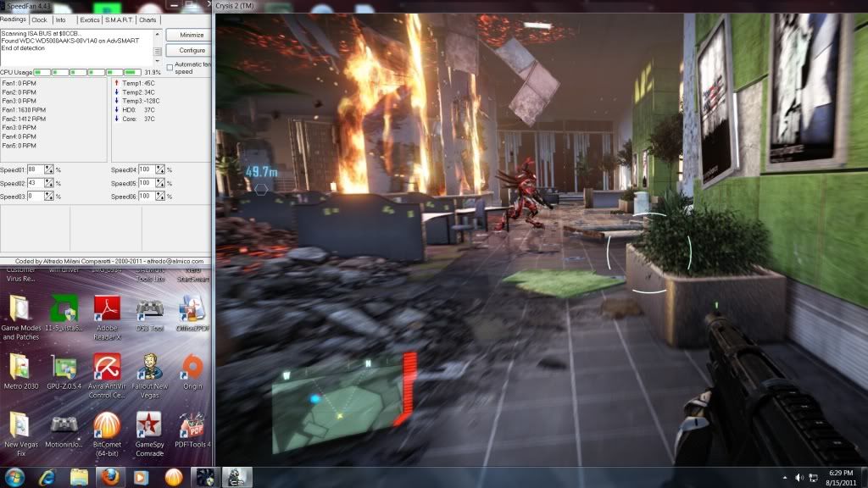This screenshot has width=868, height=488.
Task: Open PDF Tools 4 desktop shortcut
Action: tap(192, 430)
